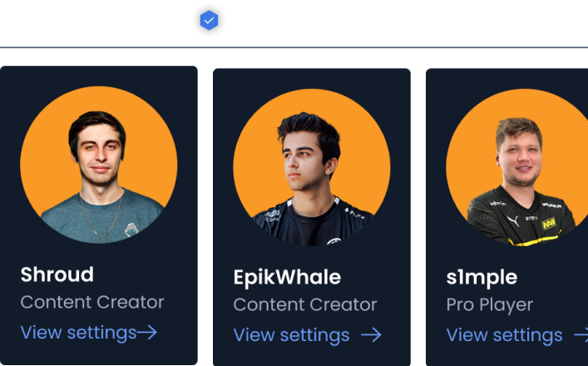Click Content Creator label under Shroud
This screenshot has height=366, width=588.
point(92,302)
